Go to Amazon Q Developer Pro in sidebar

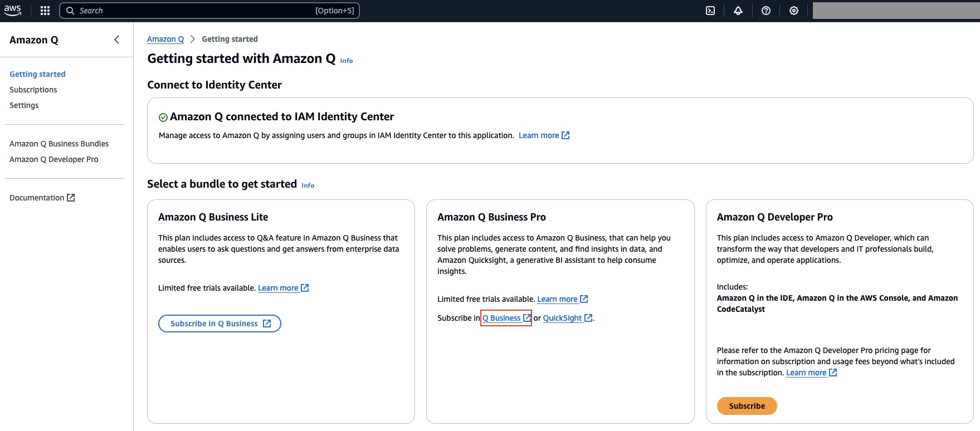pos(53,159)
